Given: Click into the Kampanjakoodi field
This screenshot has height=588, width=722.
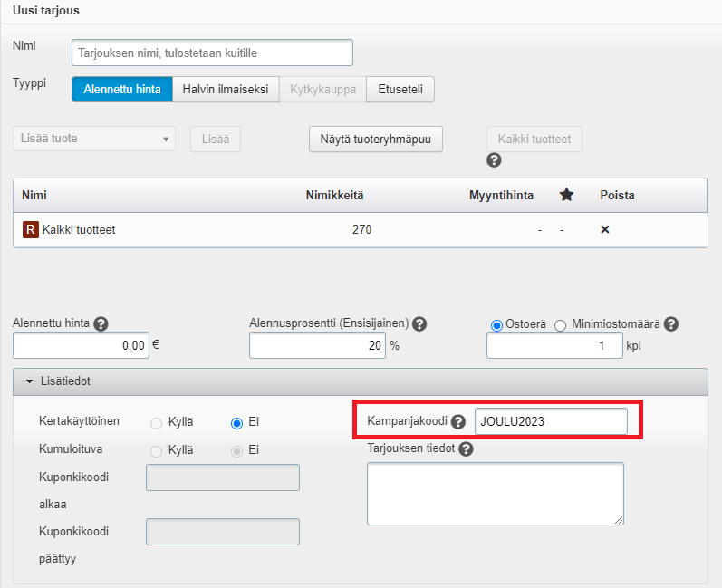Looking at the screenshot, I should 550,421.
